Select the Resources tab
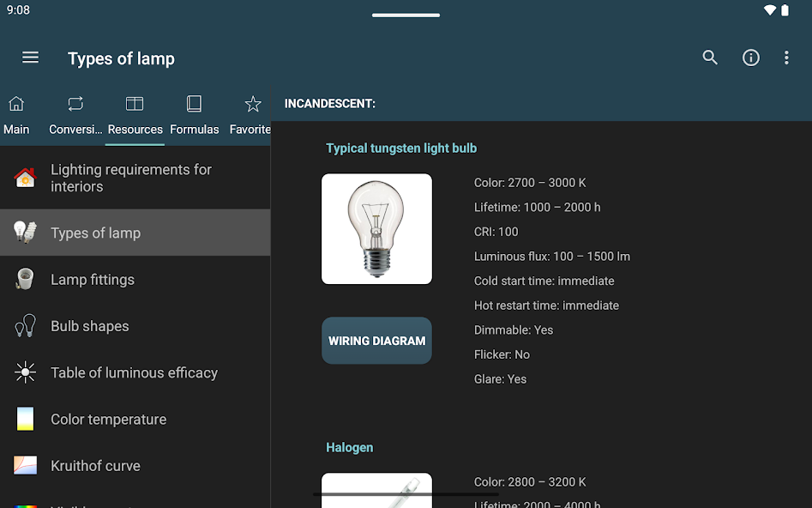 coord(135,116)
